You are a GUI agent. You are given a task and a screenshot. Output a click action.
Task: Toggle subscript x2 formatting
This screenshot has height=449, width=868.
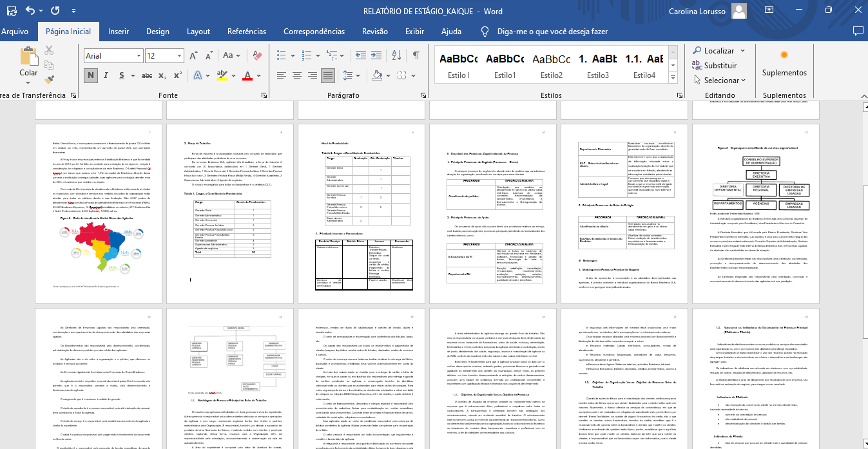(x=164, y=75)
